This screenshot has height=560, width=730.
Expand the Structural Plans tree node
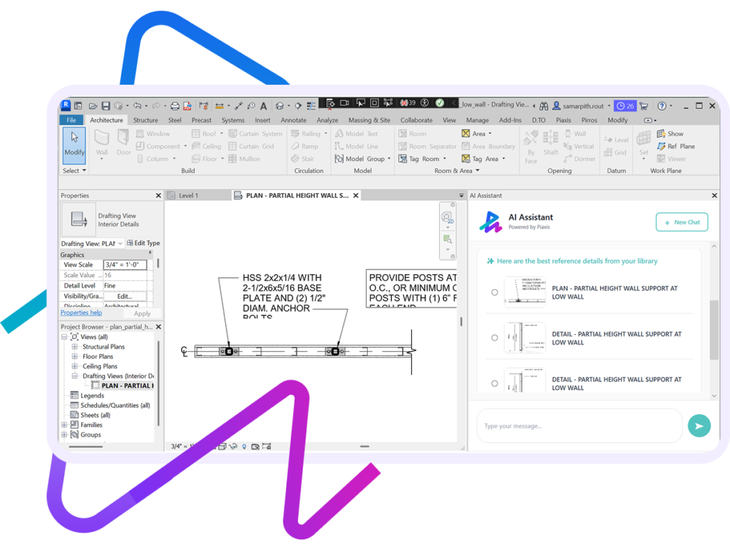coord(75,347)
